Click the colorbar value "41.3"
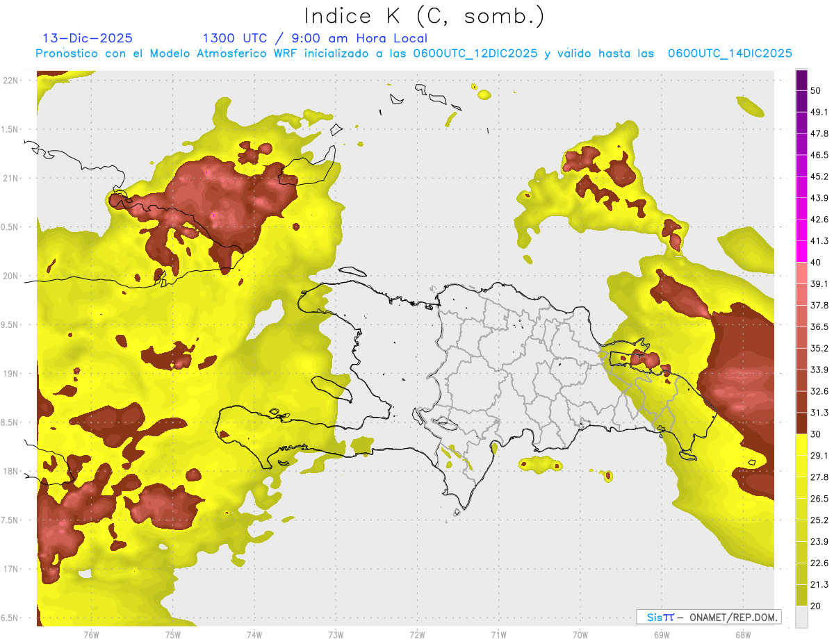Screen dimensions: 834x644 coord(819,241)
